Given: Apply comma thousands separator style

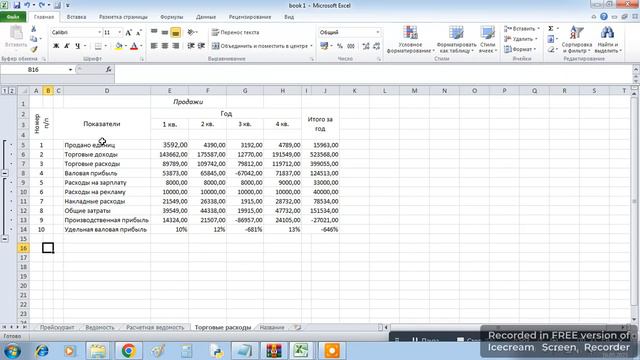Looking at the screenshot, I should (351, 46).
